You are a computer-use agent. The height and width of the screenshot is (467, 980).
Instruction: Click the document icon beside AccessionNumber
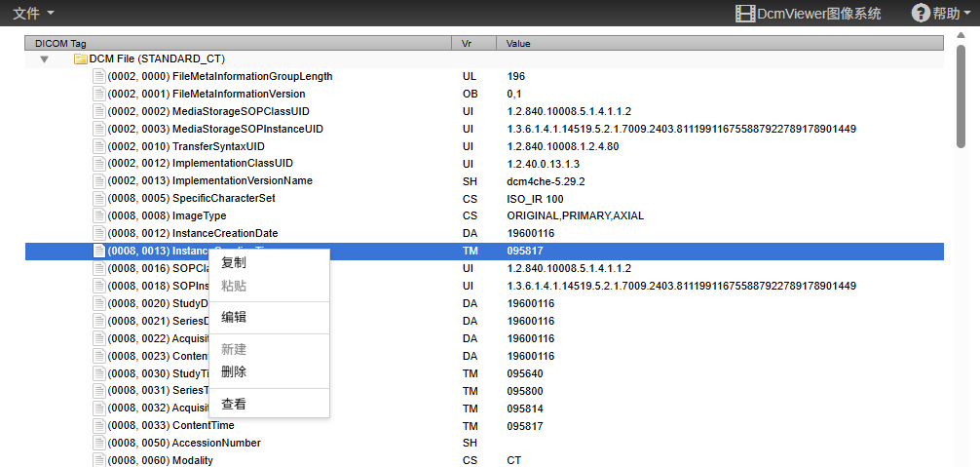98,443
